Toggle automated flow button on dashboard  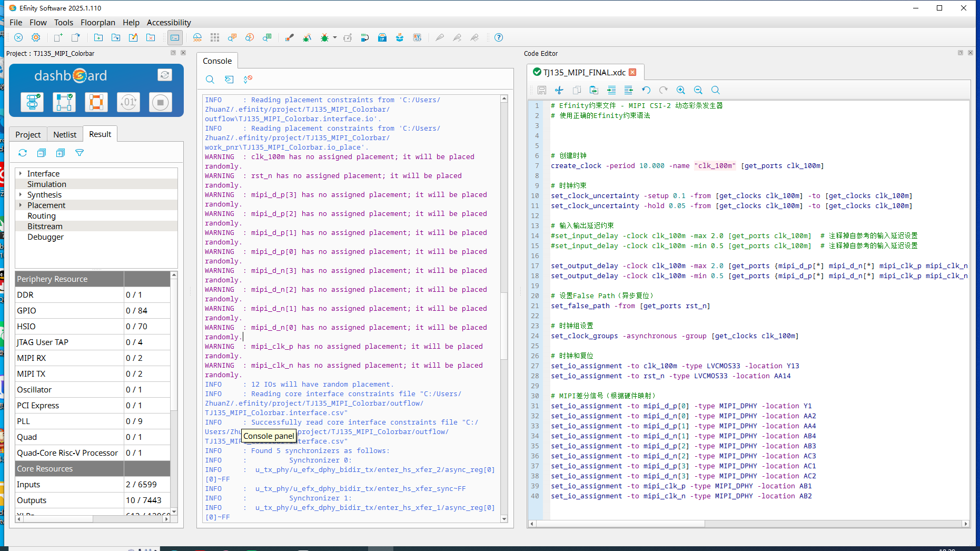(165, 75)
